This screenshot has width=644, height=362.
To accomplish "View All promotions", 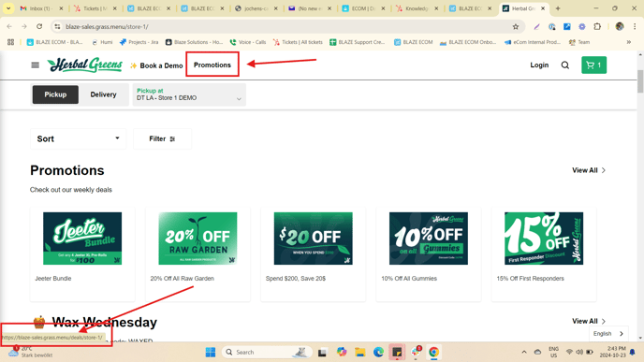I will (x=589, y=170).
